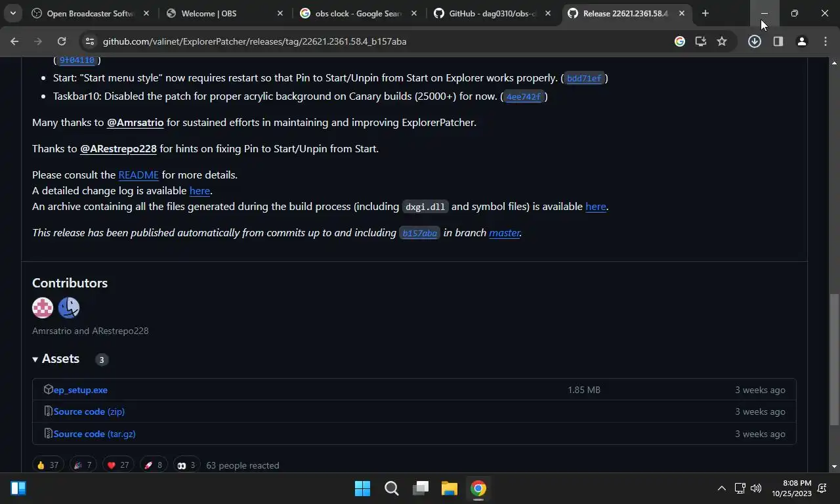Open commit bdd71ef link
Screen dimensions: 840x504
584,78
